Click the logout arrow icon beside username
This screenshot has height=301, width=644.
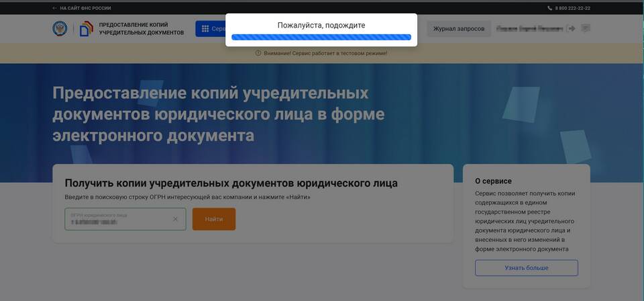tap(571, 29)
